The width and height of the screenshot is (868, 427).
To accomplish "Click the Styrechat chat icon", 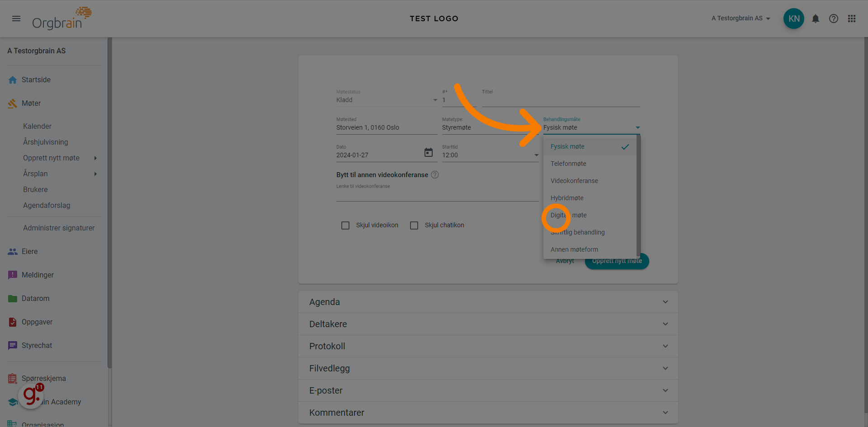I will (x=13, y=346).
